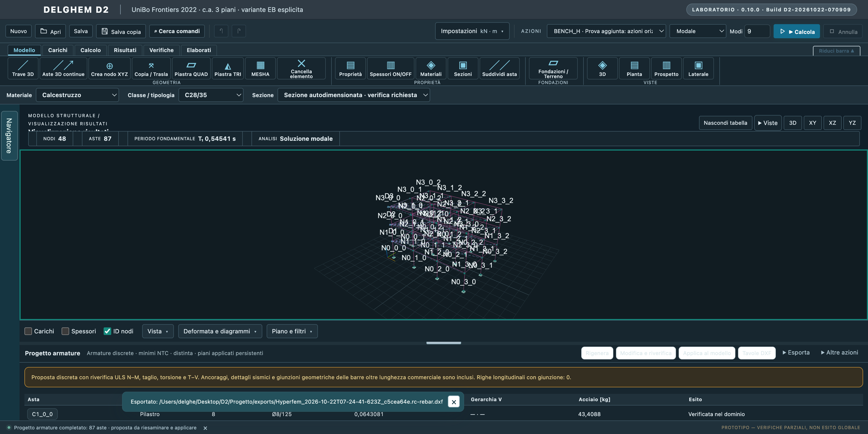Select Piastra TRI tool
This screenshot has width=868, height=434.
click(x=228, y=68)
